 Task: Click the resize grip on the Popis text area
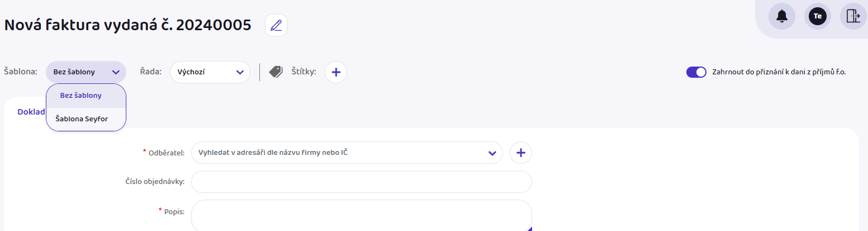pos(529,228)
